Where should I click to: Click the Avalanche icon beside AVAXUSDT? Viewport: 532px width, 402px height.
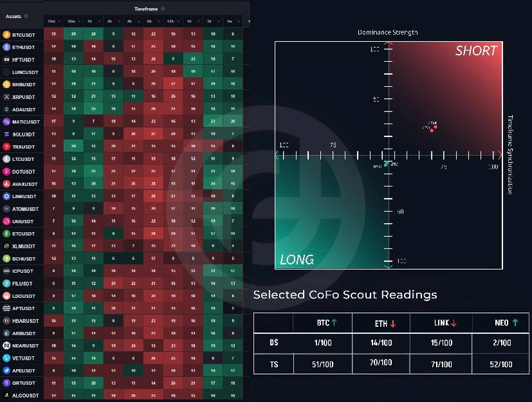(6, 184)
